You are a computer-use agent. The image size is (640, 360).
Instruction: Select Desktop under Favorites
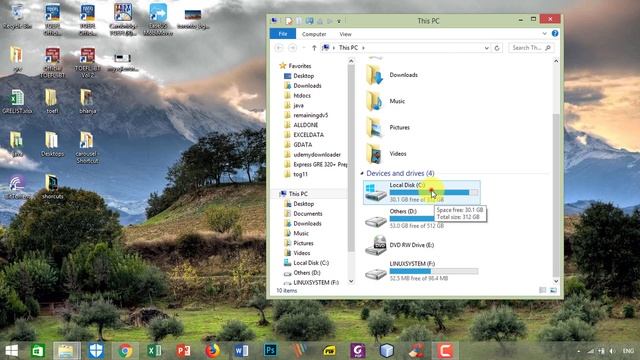(304, 76)
